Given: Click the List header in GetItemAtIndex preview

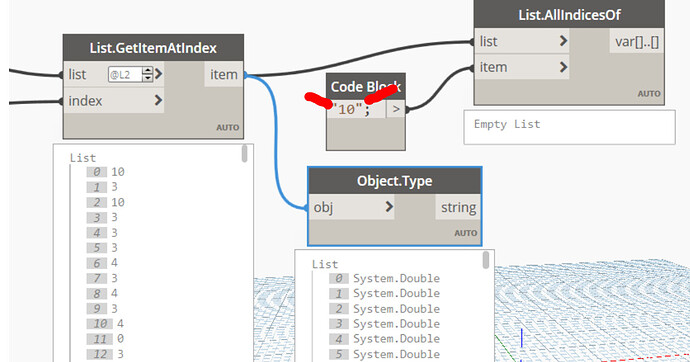Looking at the screenshot, I should tap(83, 158).
